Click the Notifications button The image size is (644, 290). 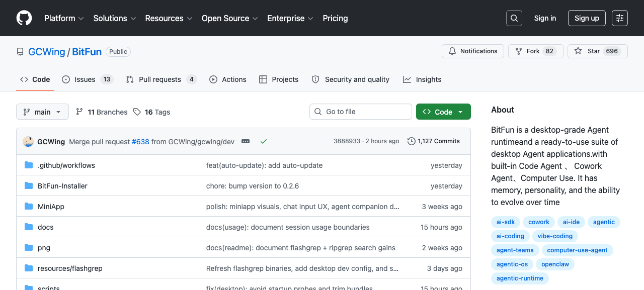click(x=473, y=51)
